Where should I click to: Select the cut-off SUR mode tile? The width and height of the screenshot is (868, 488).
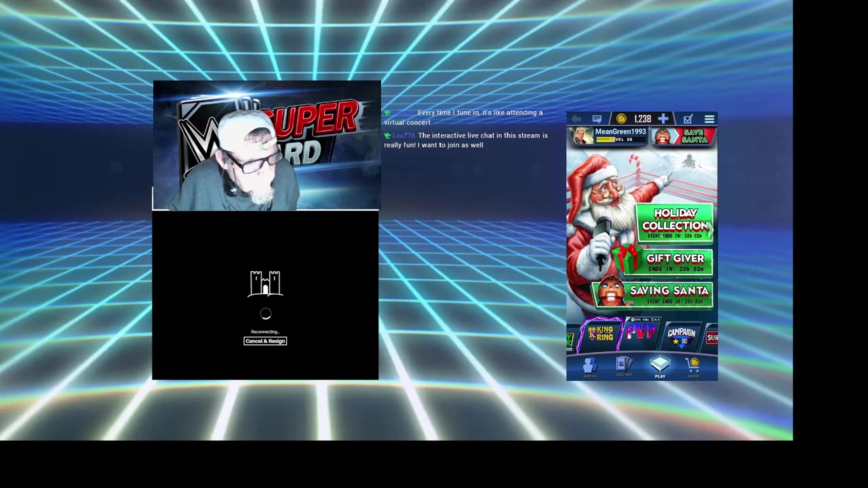point(711,337)
